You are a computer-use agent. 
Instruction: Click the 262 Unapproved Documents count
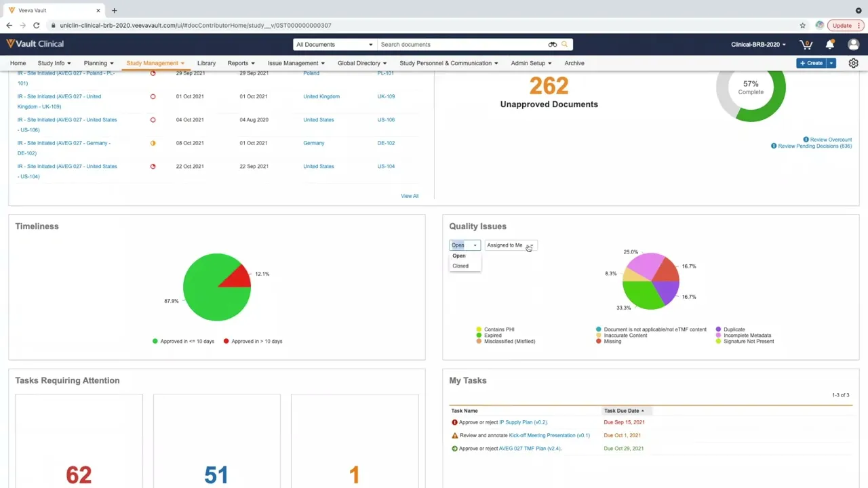click(549, 86)
